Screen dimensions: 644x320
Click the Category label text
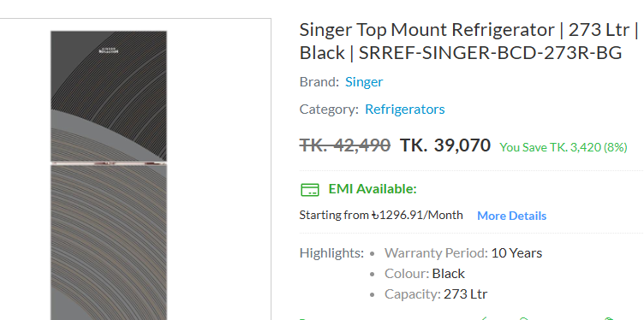pyautogui.click(x=329, y=110)
